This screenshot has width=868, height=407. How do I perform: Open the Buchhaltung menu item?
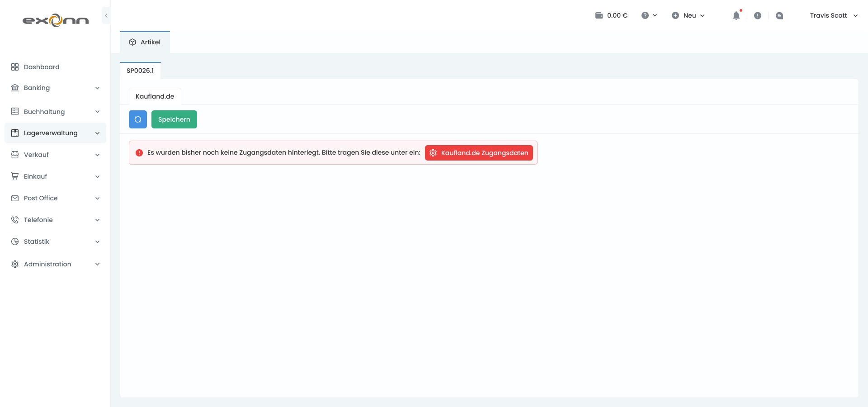coord(55,111)
